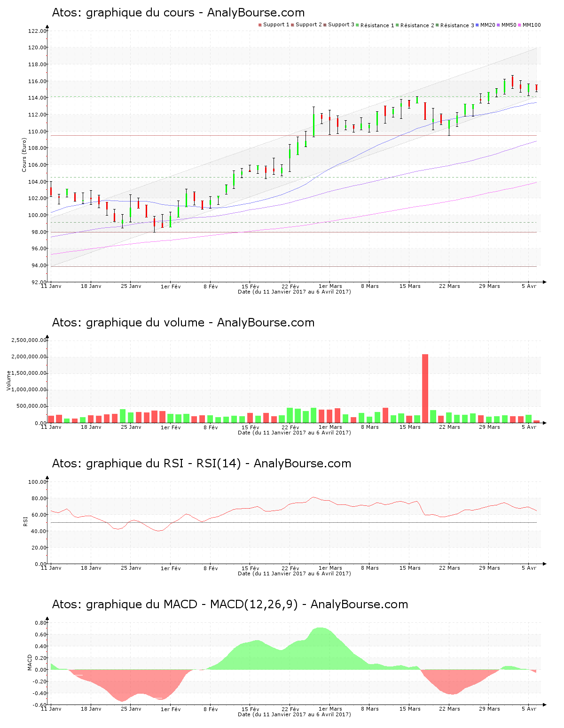The height and width of the screenshot is (728, 564).
Task: Click the 20.00 value on RSI axis
Action: coord(39,547)
